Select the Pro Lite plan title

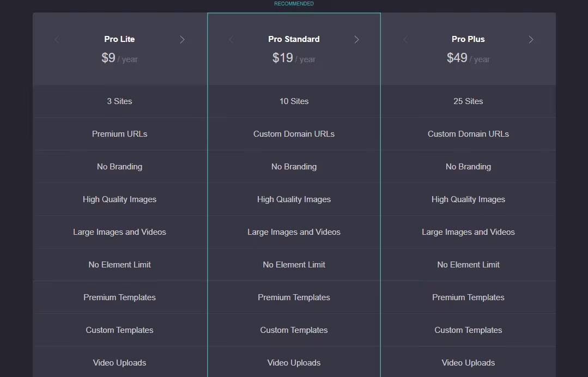click(x=120, y=39)
